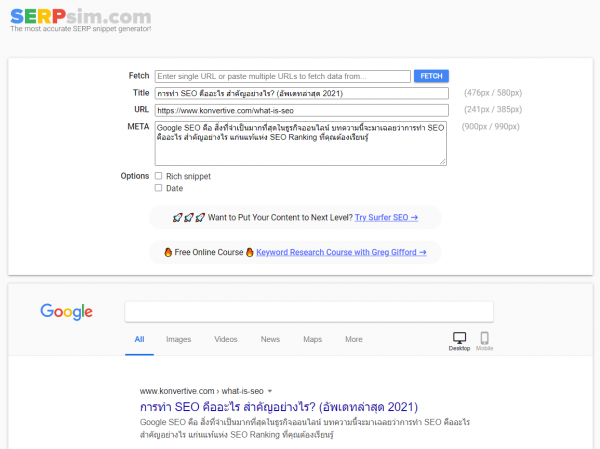Open dropdown arrow next to what-is-seo breadcrumb
This screenshot has width=600, height=449.
pyautogui.click(x=270, y=391)
